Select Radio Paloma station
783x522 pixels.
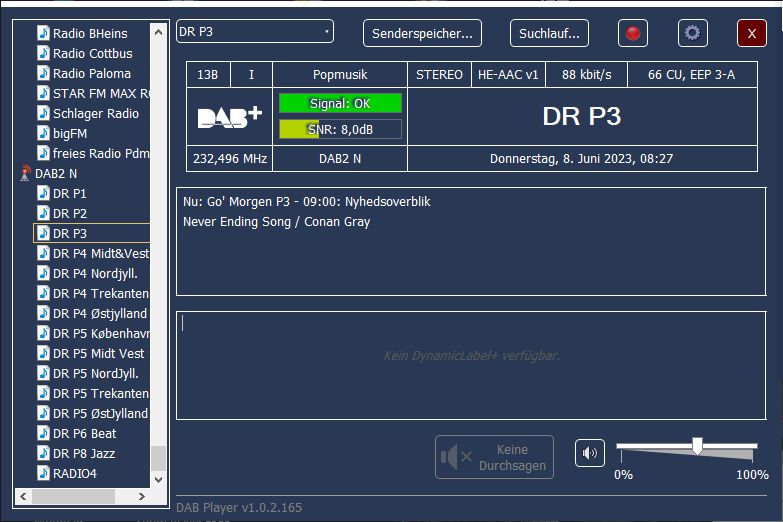pyautogui.click(x=91, y=73)
